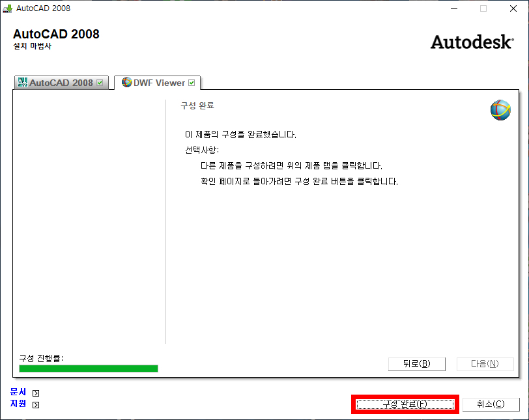The height and width of the screenshot is (420, 529).
Task: Toggle the DWF Viewer tab checkbox
Action: click(x=192, y=83)
